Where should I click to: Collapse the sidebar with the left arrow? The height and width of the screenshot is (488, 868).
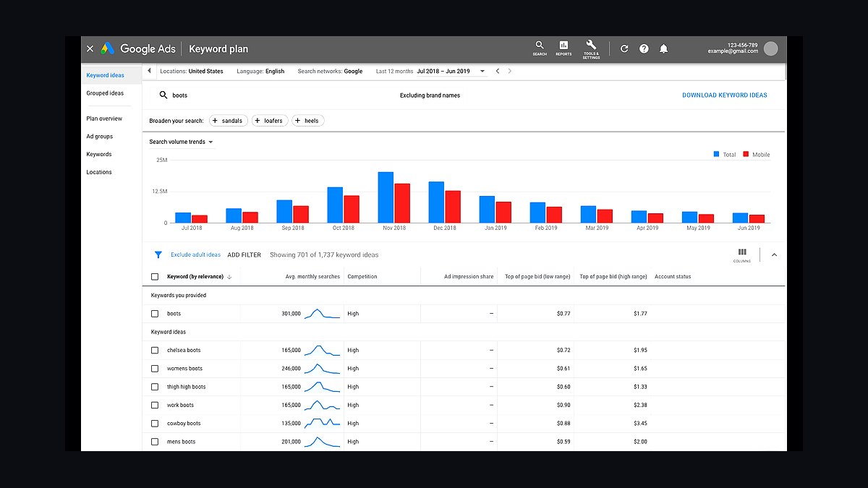point(150,71)
